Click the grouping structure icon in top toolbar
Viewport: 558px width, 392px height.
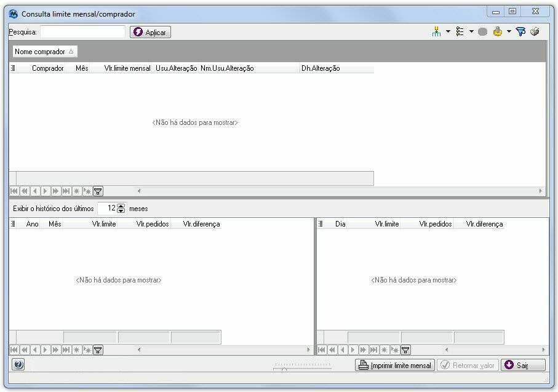point(436,31)
